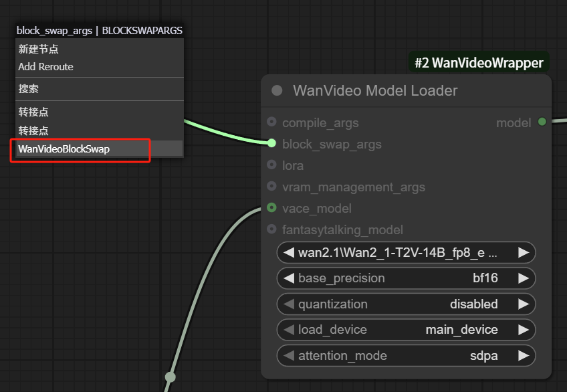
Task: Click the model output socket
Action: (542, 122)
